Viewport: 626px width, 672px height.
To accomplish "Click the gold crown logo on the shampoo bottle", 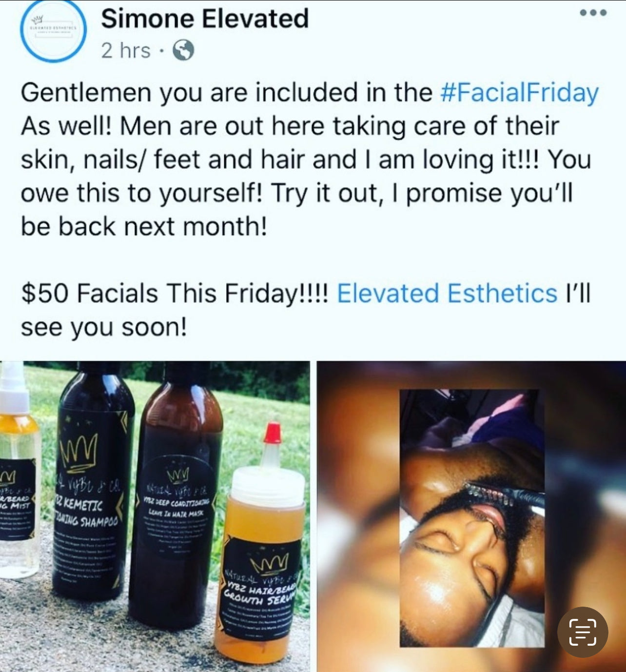I will click(78, 454).
